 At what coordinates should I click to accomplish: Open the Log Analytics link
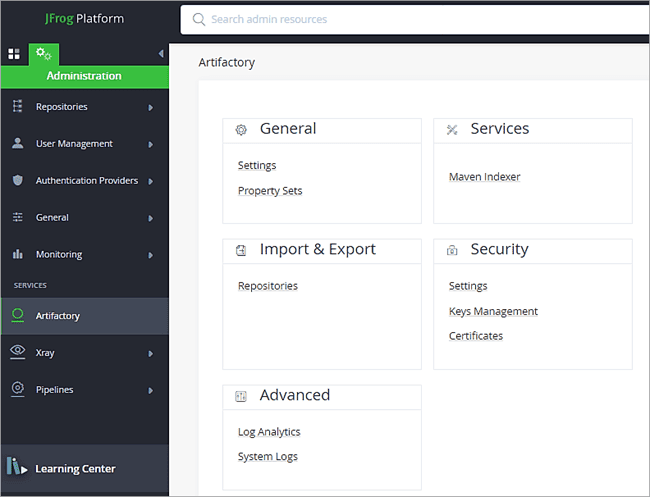269,432
